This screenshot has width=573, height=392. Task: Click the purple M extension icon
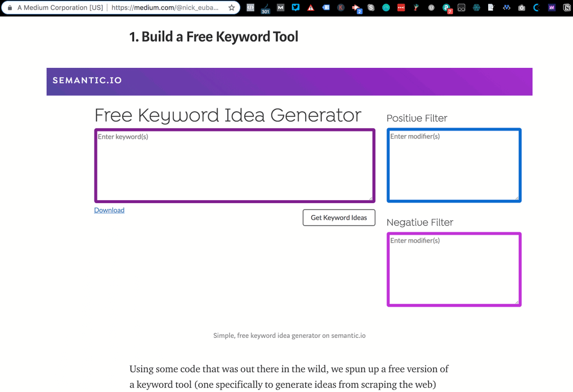[x=552, y=7]
